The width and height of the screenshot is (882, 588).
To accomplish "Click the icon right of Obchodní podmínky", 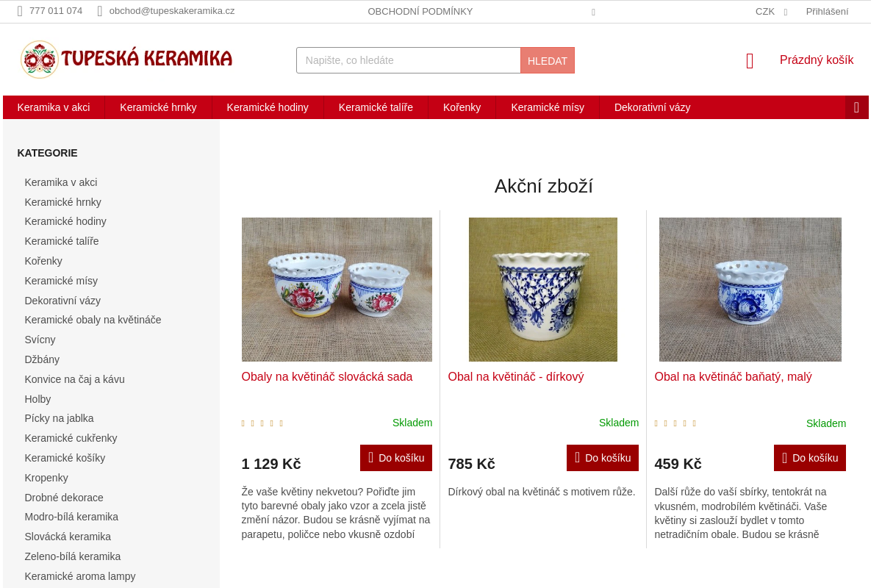I will 593,12.
